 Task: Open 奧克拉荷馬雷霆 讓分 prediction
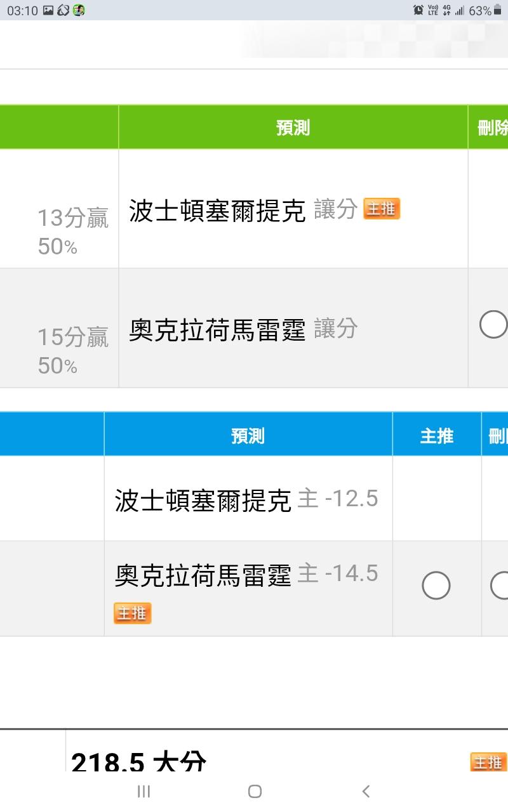[217, 330]
